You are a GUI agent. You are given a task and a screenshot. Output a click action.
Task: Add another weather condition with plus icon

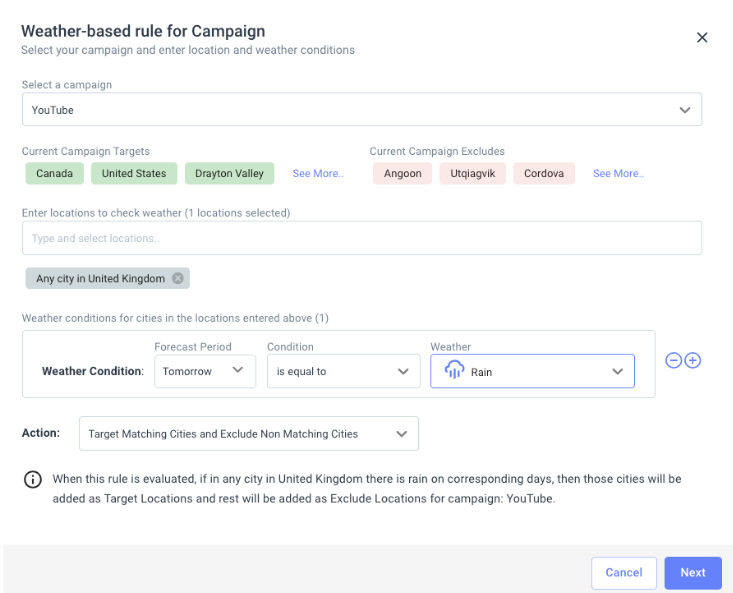point(692,360)
